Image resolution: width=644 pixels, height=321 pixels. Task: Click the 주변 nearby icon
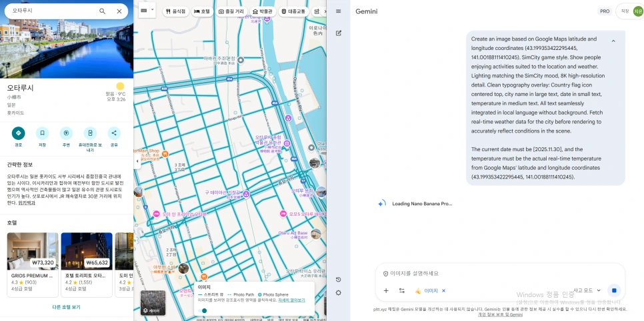[66, 133]
